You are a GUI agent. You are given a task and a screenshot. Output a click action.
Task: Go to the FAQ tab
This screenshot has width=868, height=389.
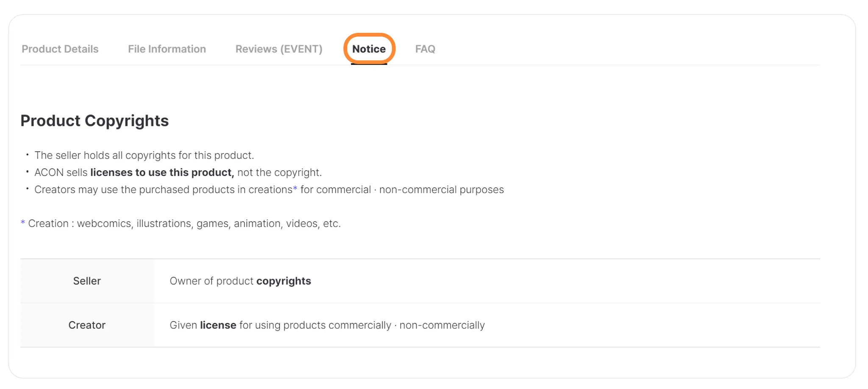[x=425, y=49]
